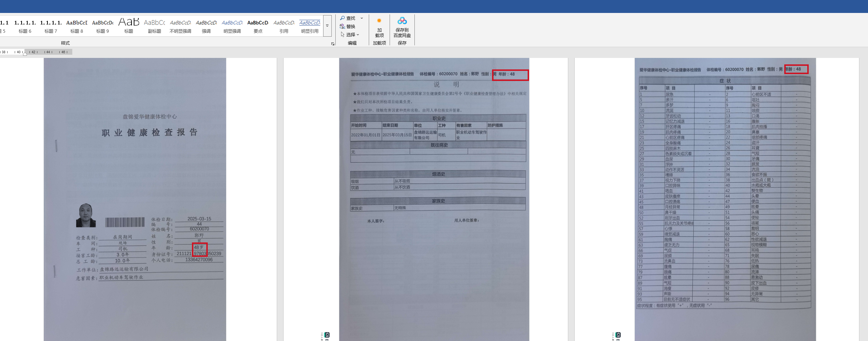This screenshot has width=868, height=341.
Task: Click the 既往病史 section header
Action: 439,145
